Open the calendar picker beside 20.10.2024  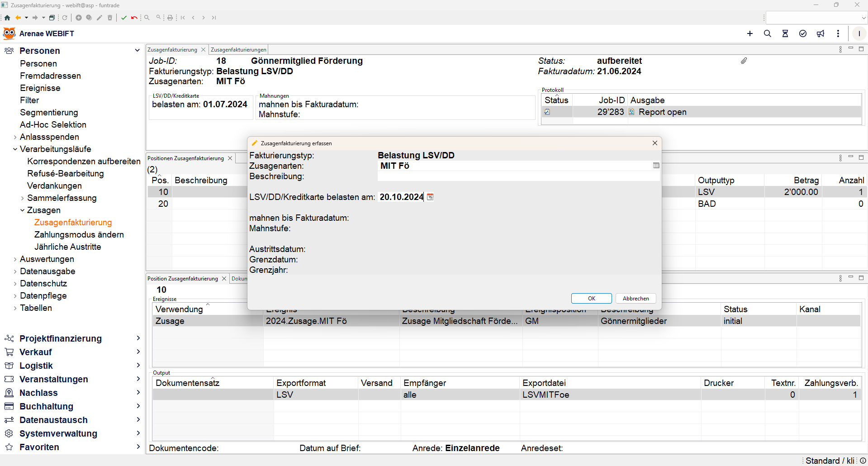point(430,197)
